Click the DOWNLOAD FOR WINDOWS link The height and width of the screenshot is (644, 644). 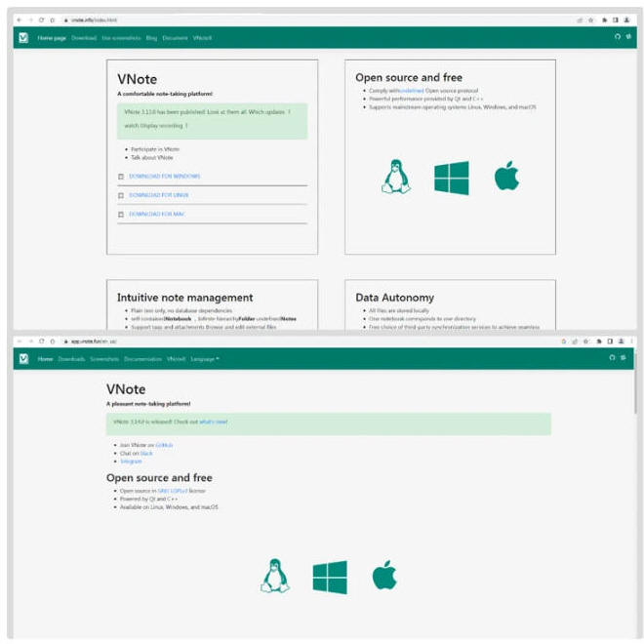coord(164,177)
